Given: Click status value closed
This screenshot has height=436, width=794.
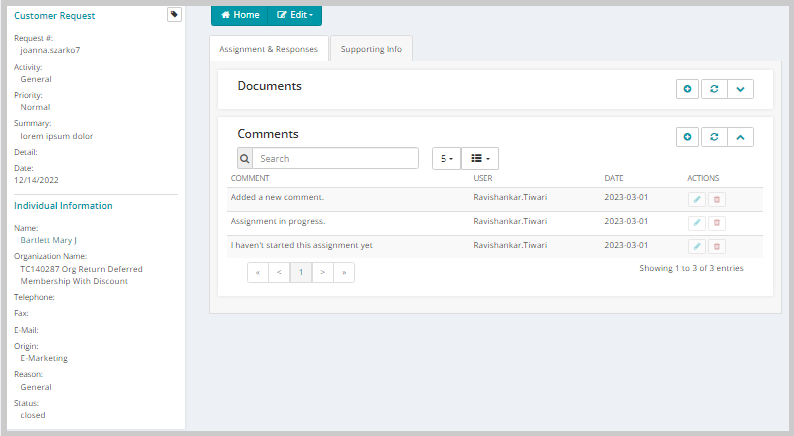Looking at the screenshot, I should point(33,415).
